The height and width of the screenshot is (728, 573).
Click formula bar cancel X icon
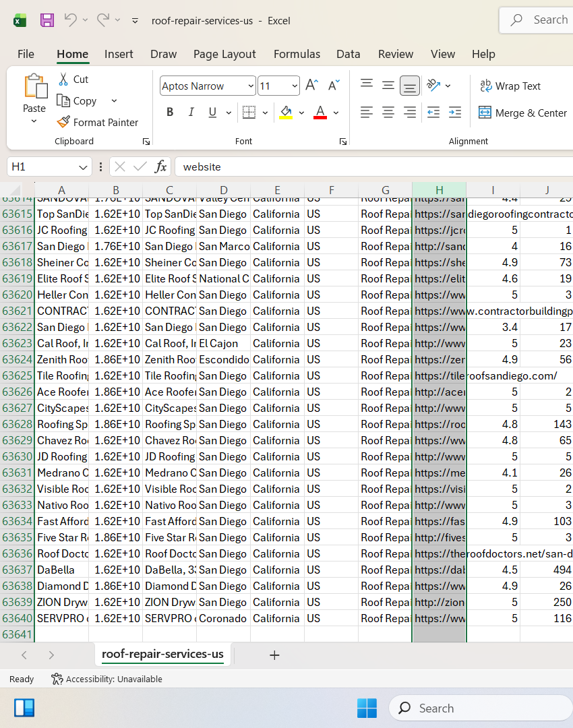tap(120, 166)
